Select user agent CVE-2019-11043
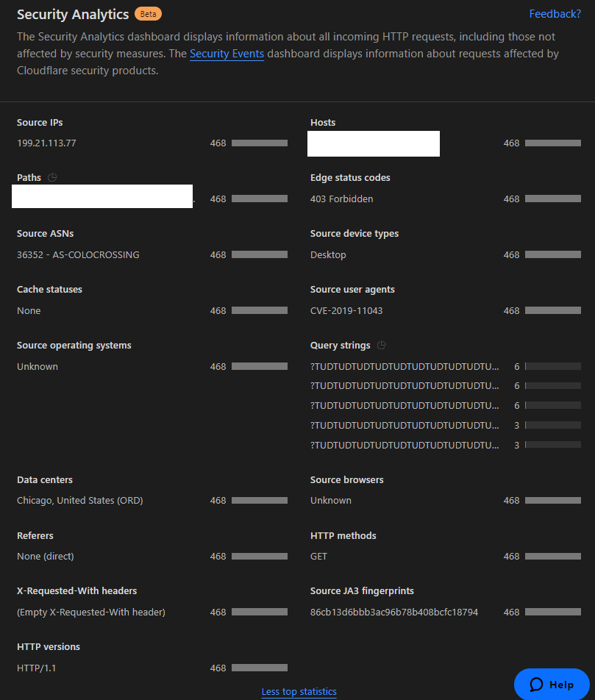The height and width of the screenshot is (700, 595). [x=346, y=311]
